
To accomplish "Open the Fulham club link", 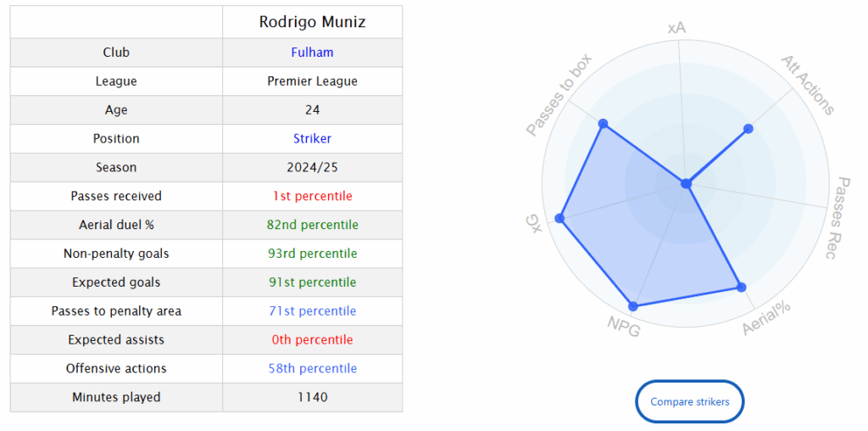I will coord(312,53).
